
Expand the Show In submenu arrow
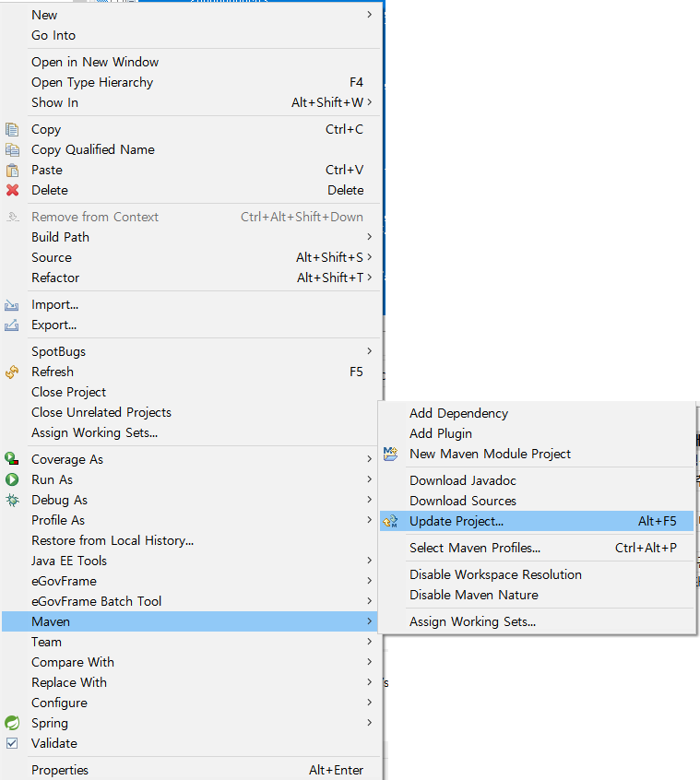369,102
